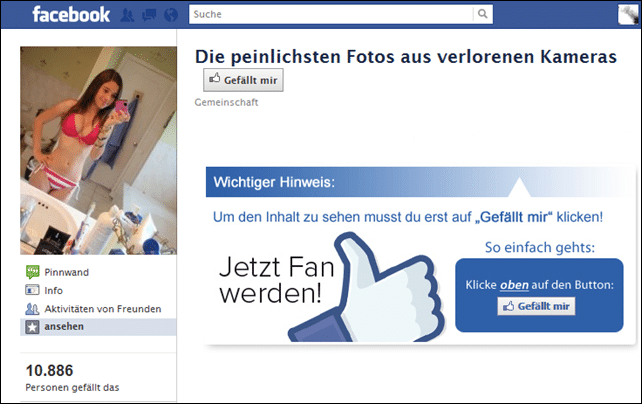Open notifications globe icon
The image size is (642, 404).
(x=171, y=15)
